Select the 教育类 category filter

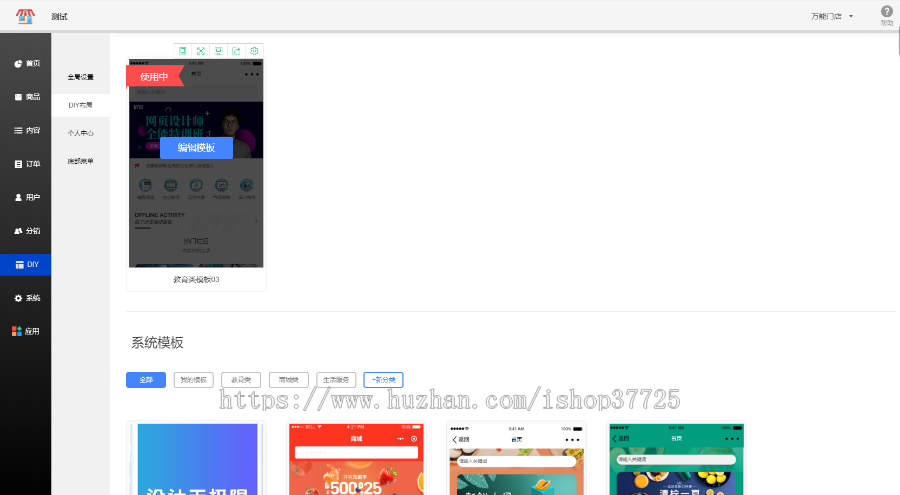pyautogui.click(x=241, y=380)
